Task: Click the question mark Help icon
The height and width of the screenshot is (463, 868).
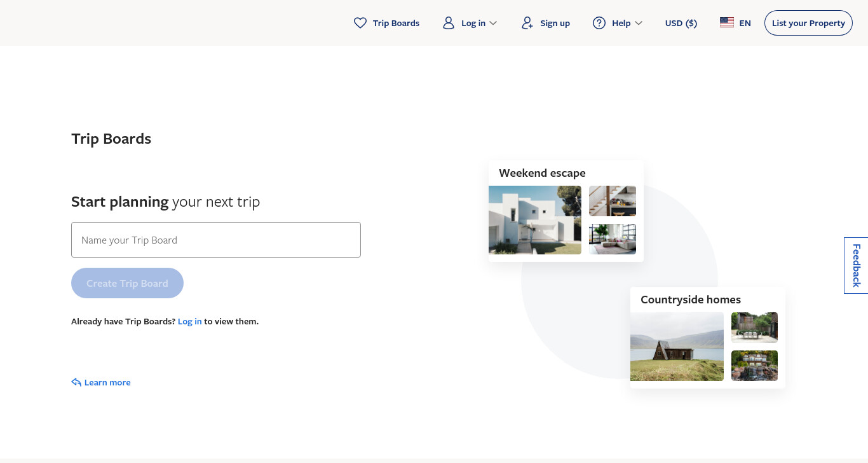Action: (x=599, y=23)
